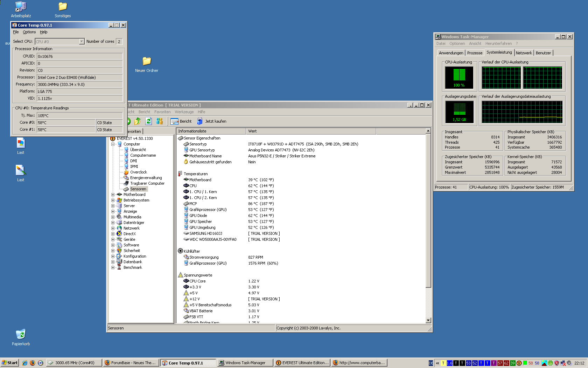Image resolution: width=588 pixels, height=368 pixels.
Task: Switch to Netzwerk tab in Task-Manager
Action: (x=524, y=53)
